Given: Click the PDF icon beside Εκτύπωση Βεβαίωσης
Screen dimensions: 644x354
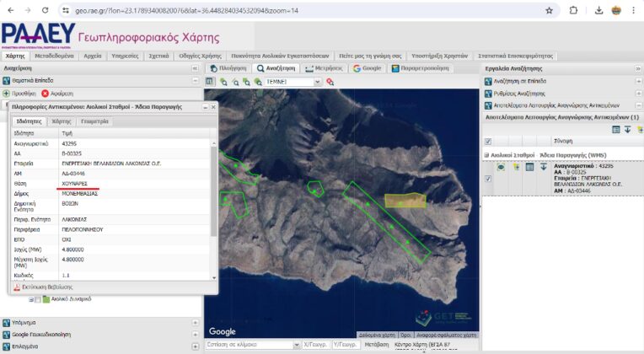Looking at the screenshot, I should tap(16, 287).
